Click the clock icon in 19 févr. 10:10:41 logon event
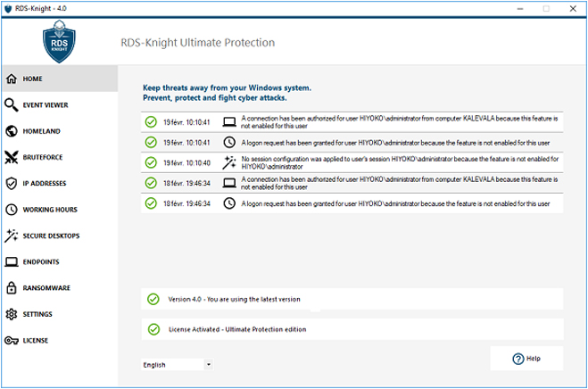This screenshot has width=588, height=389. [x=229, y=143]
